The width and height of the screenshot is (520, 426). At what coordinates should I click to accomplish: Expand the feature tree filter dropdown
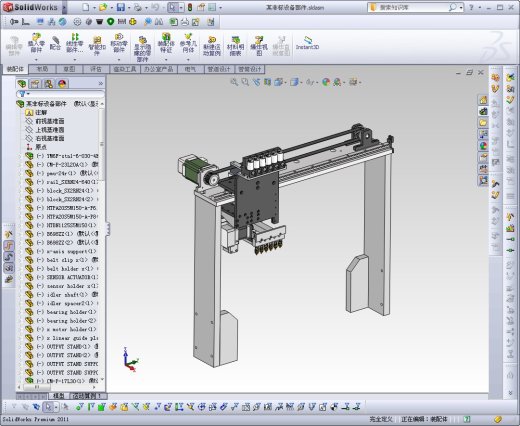click(24, 94)
